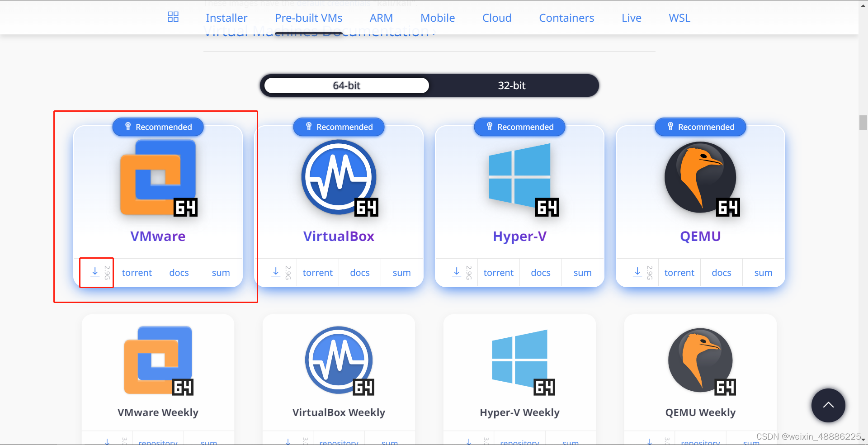Click the VirtualBox logo image
Viewport: 868px width, 445px height.
pyautogui.click(x=339, y=178)
